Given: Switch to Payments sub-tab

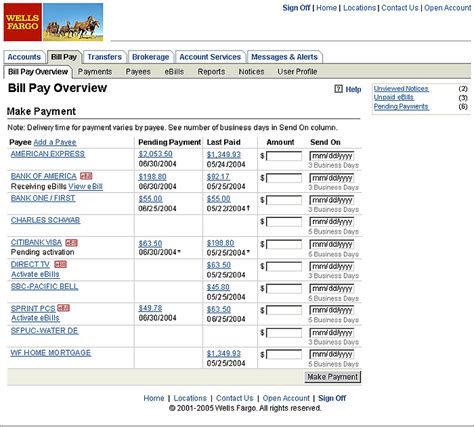Looking at the screenshot, I should point(95,72).
